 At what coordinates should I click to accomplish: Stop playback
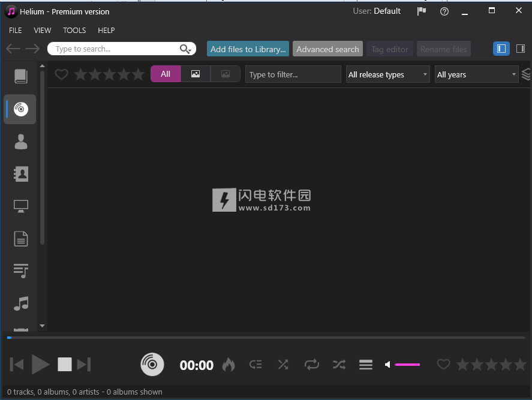click(64, 365)
